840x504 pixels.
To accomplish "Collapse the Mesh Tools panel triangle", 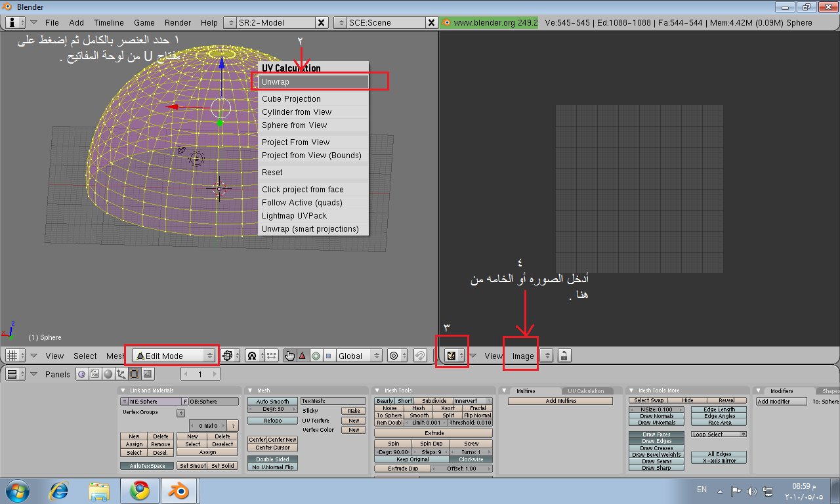I will (378, 390).
